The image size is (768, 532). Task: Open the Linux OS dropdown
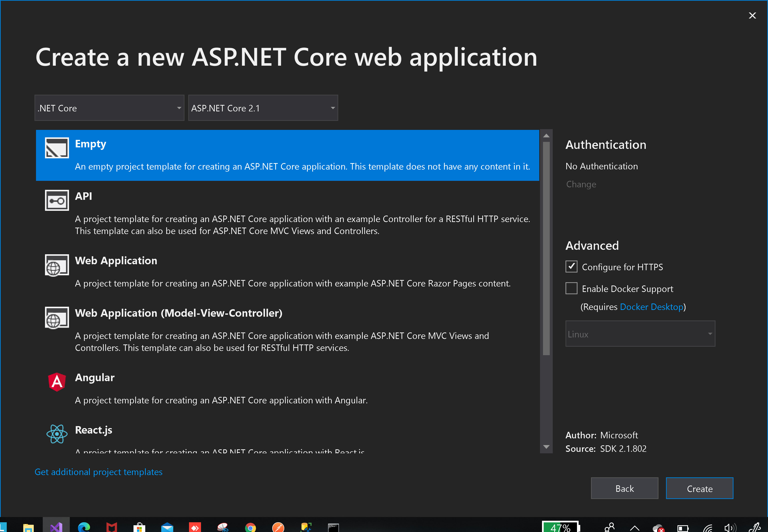pos(640,334)
